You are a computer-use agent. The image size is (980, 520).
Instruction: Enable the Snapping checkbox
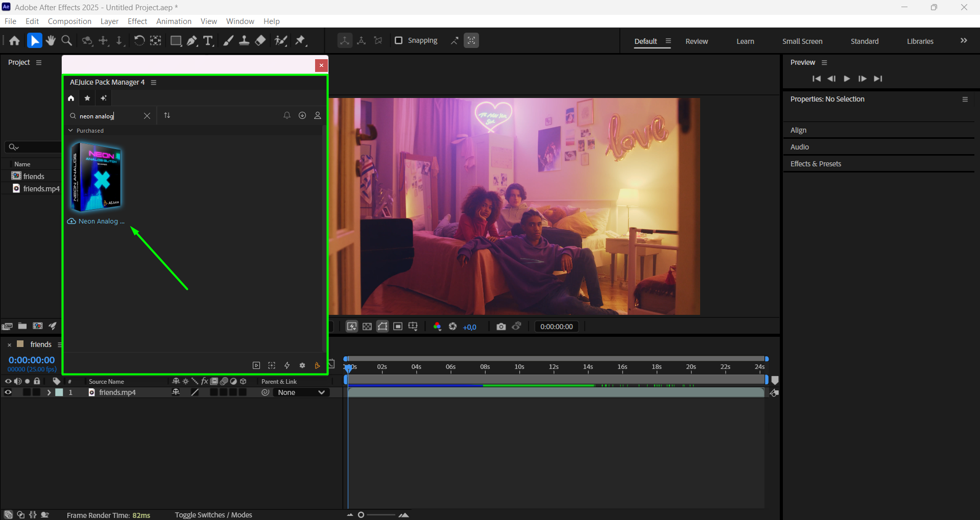399,40
